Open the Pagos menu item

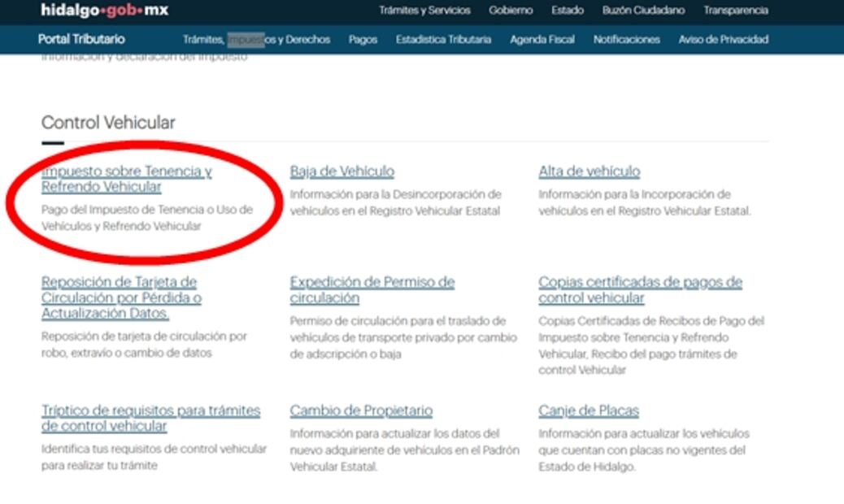point(363,39)
